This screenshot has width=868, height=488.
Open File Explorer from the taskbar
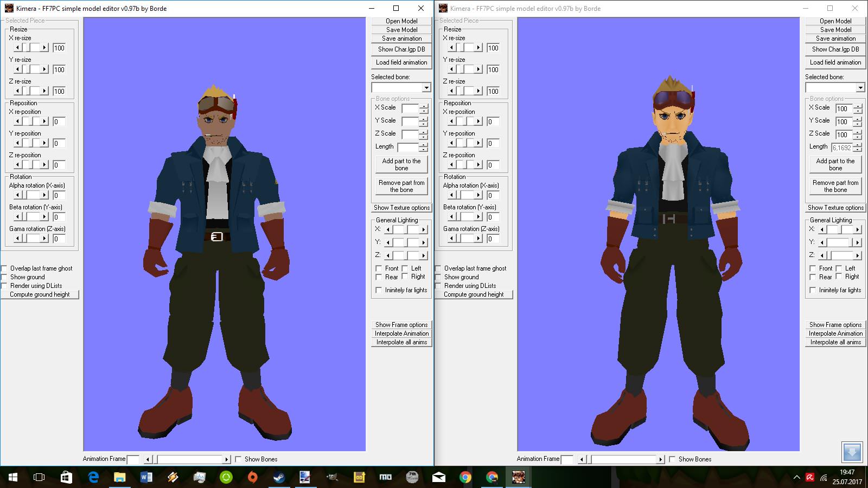tap(120, 477)
